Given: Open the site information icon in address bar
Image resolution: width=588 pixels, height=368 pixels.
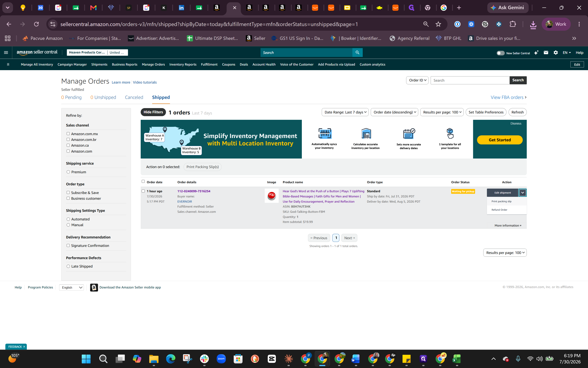Looking at the screenshot, I should 53,24.
